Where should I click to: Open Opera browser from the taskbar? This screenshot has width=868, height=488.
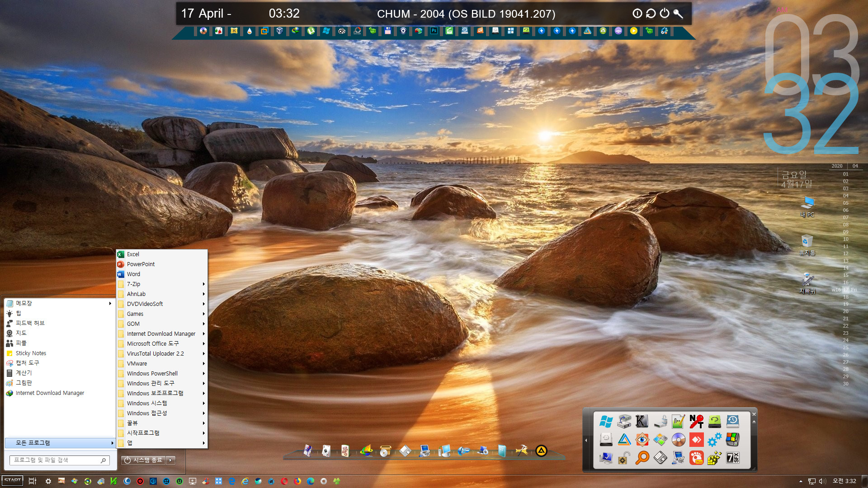click(x=284, y=481)
